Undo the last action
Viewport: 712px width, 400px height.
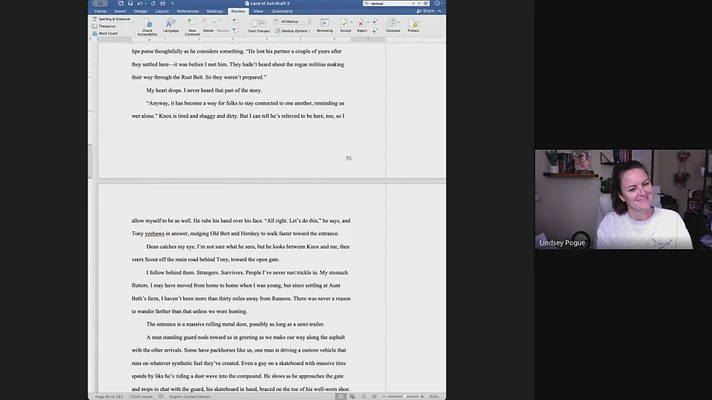click(139, 4)
